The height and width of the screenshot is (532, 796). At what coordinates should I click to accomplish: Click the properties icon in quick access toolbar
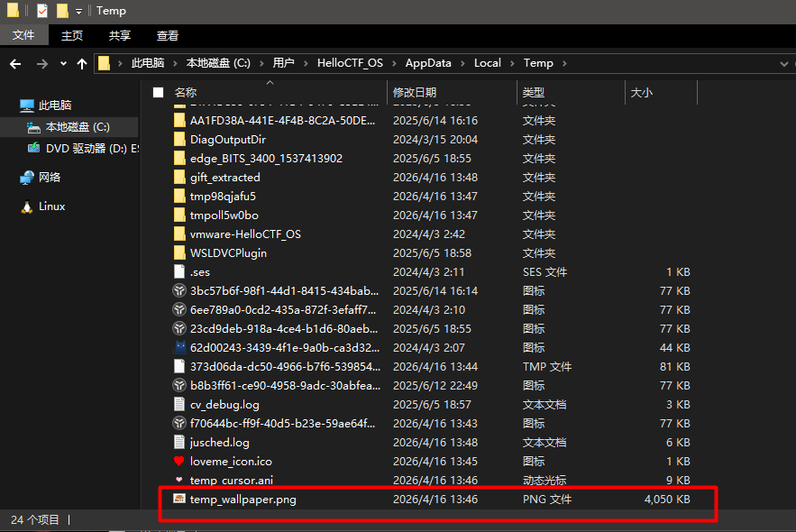(42, 11)
